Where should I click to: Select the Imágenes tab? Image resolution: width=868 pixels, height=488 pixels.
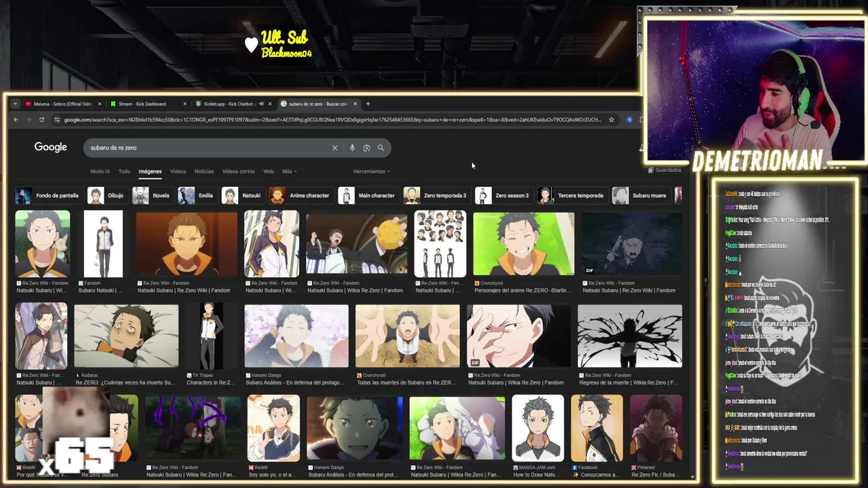point(150,171)
